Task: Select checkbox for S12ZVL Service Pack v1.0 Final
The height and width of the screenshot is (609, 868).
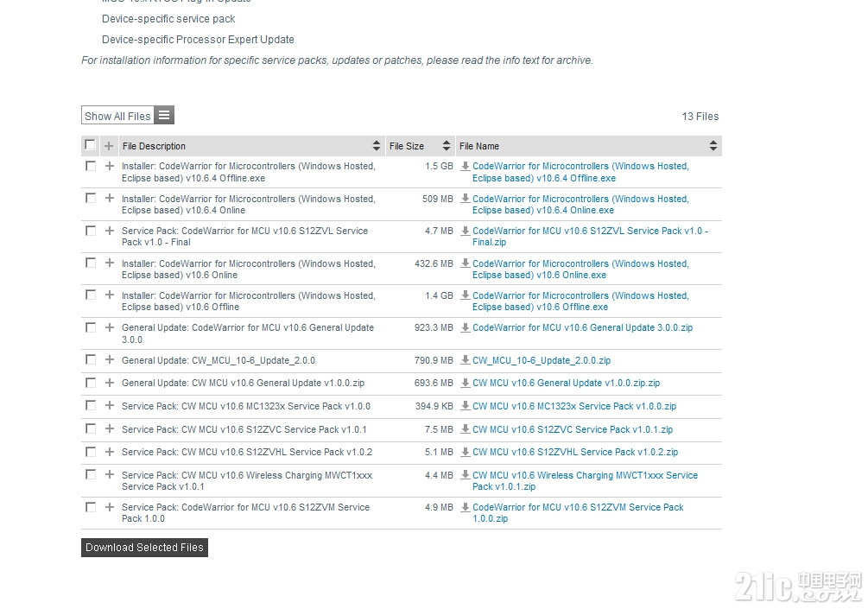Action: click(x=91, y=231)
